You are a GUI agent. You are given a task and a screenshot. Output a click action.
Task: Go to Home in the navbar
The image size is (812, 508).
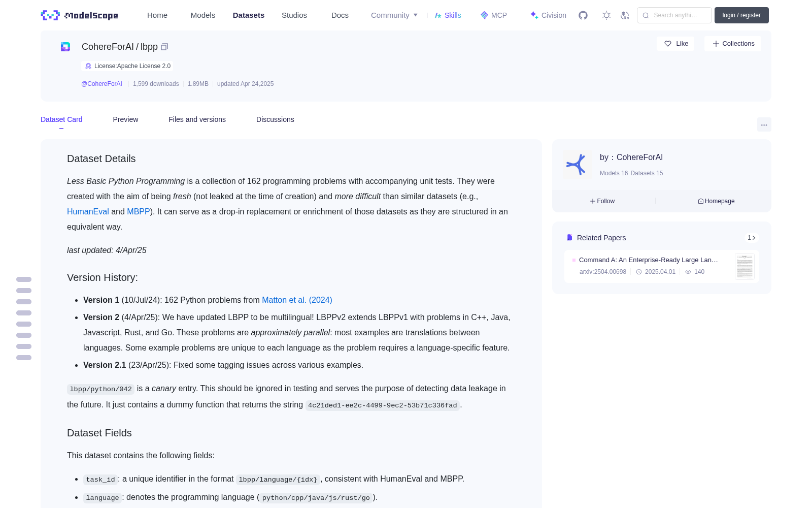[x=157, y=15]
